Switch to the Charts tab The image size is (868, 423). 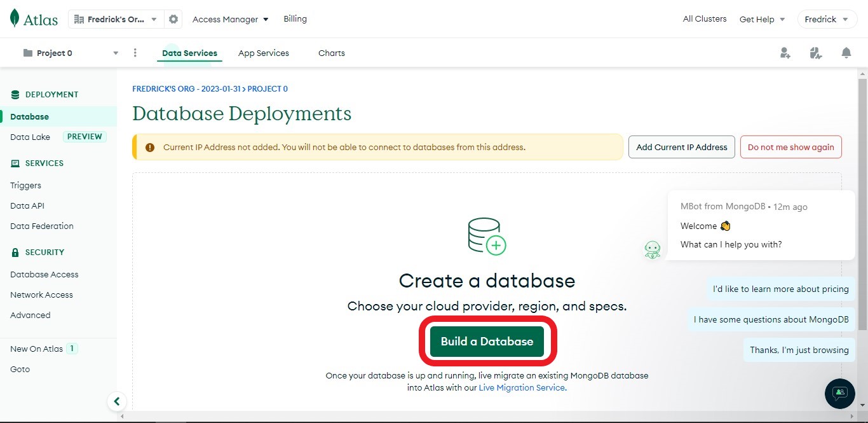[x=332, y=53]
